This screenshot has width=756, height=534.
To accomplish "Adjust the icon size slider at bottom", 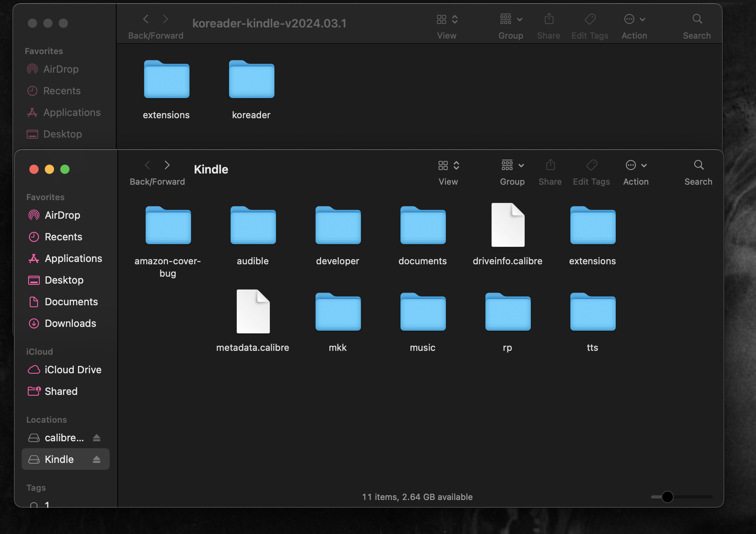I will coord(667,497).
